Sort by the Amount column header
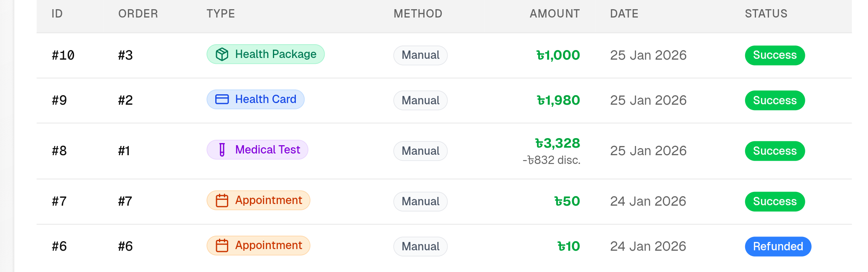This screenshot has height=272, width=868. [x=555, y=14]
